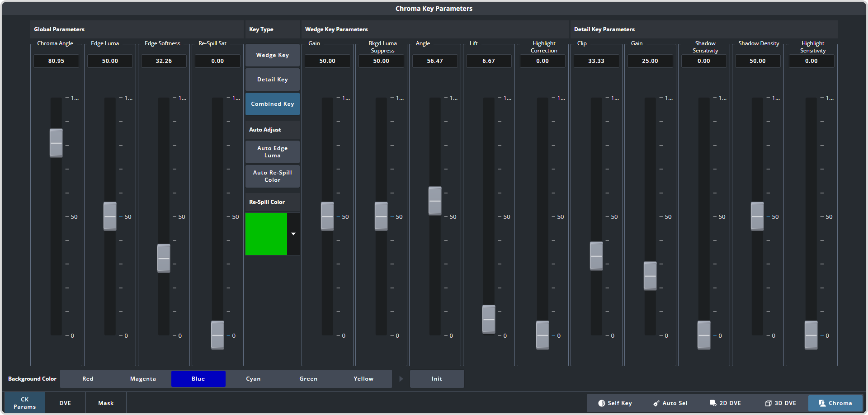Click Shadow Sensitivity value field
The image size is (868, 415).
pos(704,61)
